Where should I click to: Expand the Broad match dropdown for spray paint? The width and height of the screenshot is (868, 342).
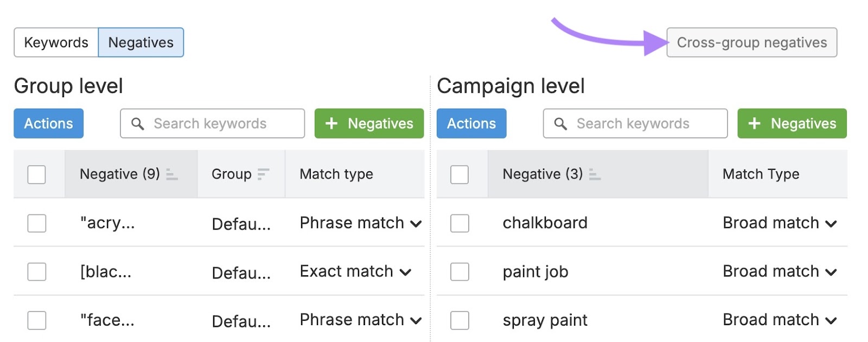[x=832, y=320]
